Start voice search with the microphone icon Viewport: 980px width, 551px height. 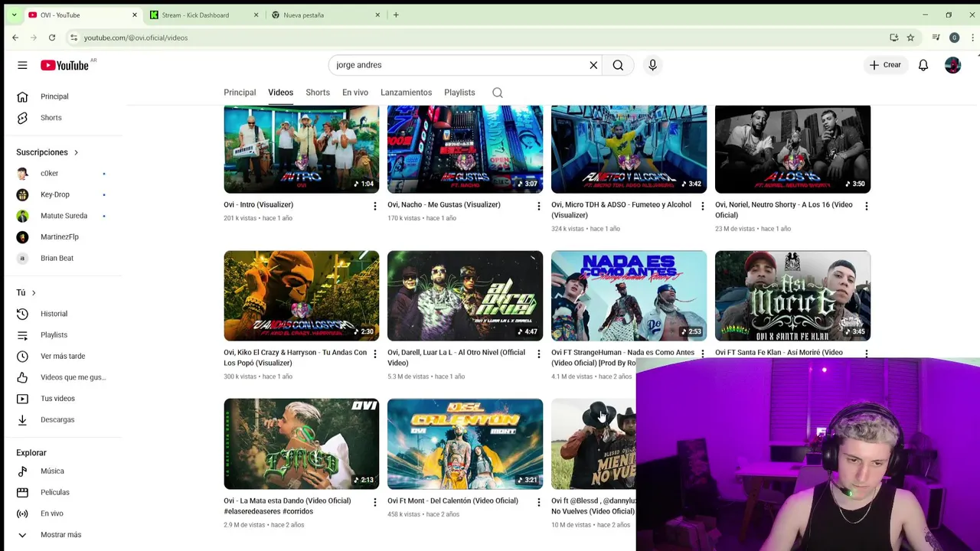coord(652,65)
